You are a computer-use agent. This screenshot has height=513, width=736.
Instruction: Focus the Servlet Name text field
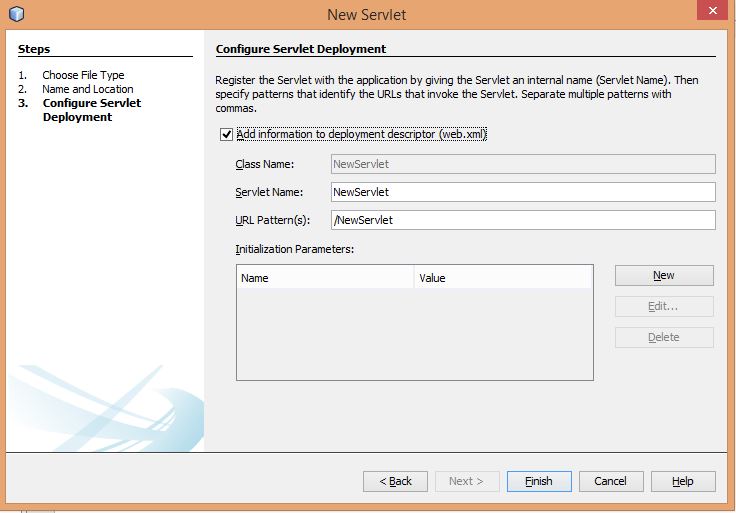pos(522,192)
